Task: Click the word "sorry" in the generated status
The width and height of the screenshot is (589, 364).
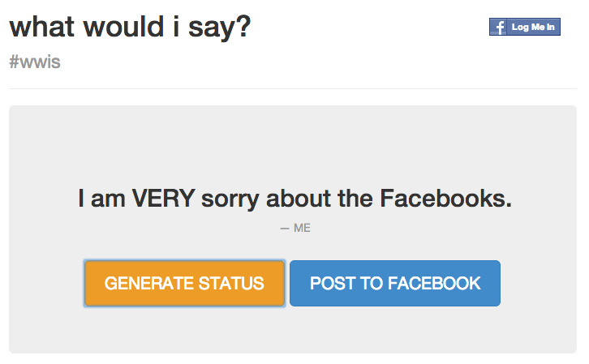Action: coord(230,199)
